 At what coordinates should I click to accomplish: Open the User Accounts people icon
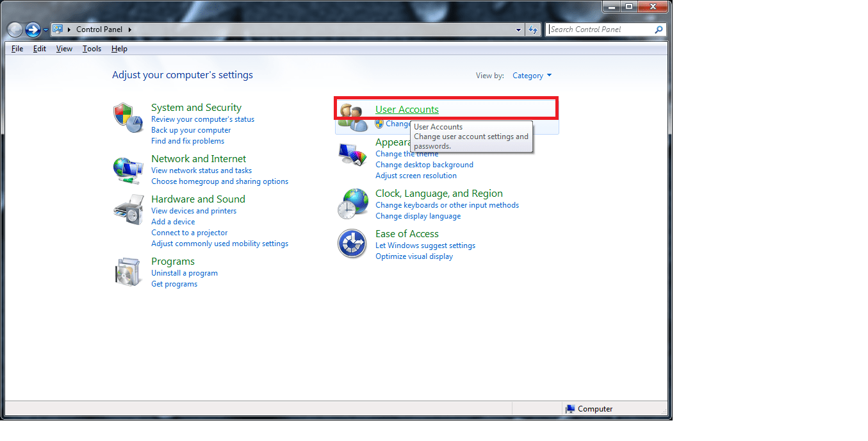point(354,117)
